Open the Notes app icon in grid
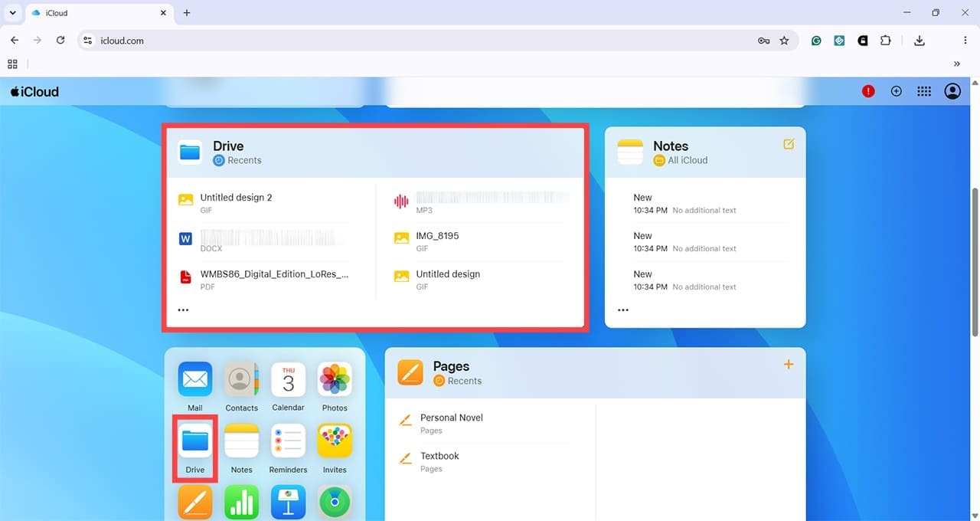This screenshot has width=980, height=521. pos(241,441)
